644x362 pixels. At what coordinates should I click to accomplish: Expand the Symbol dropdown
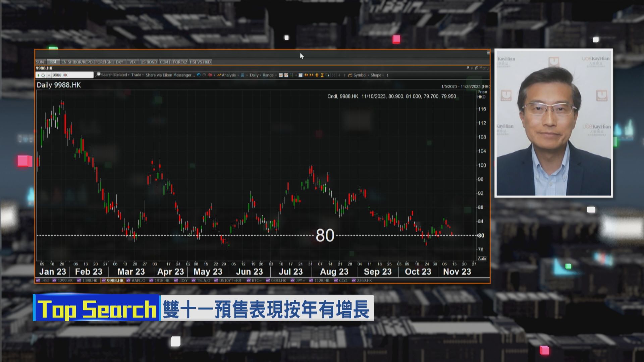pos(360,75)
